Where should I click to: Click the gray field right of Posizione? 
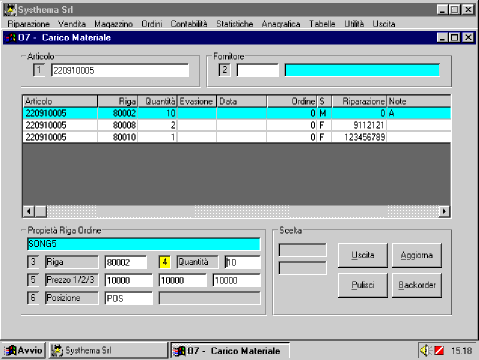tap(210, 298)
